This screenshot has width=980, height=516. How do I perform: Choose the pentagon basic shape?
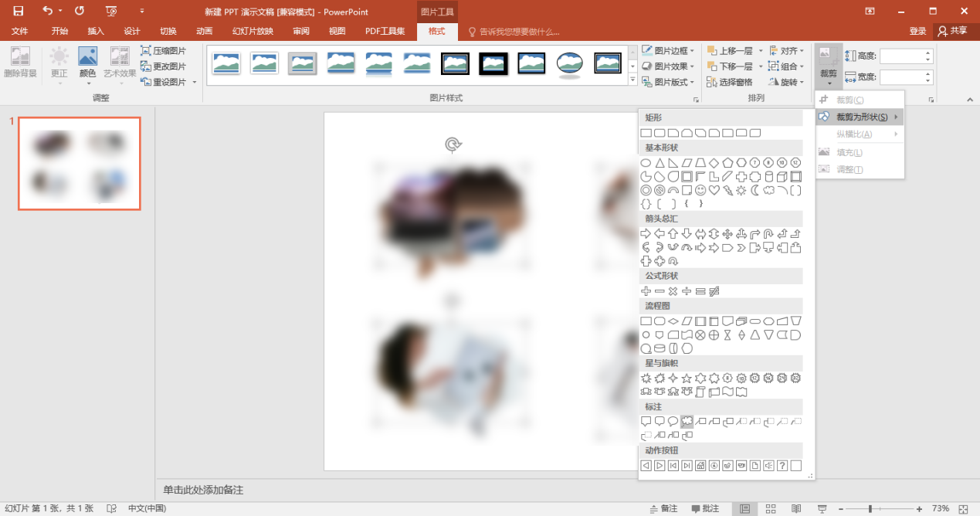click(x=727, y=163)
